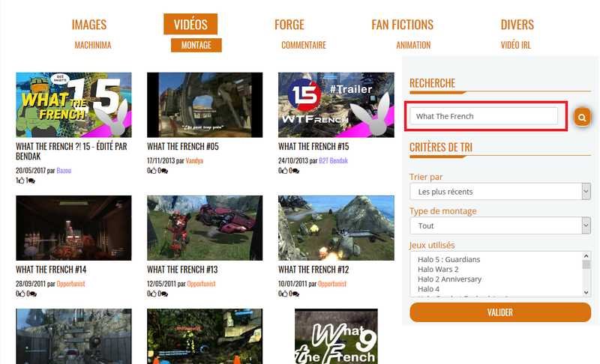Click the games list scrollbar thumb
The image size is (600, 364).
coord(586,264)
